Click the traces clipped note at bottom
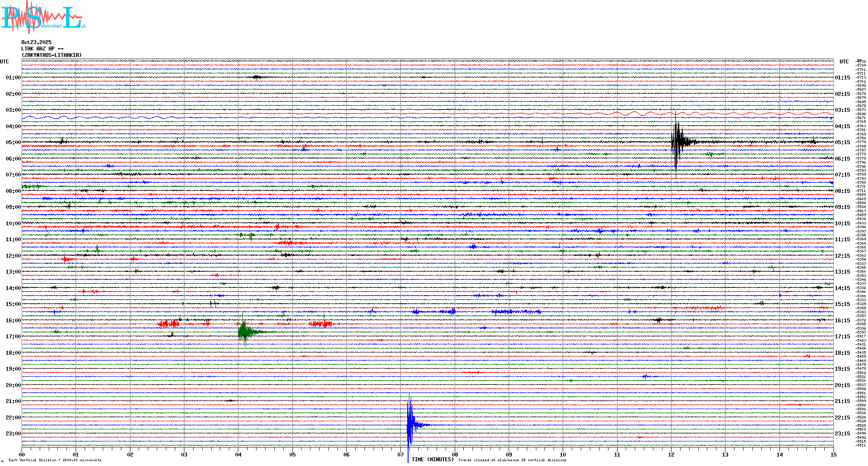The width and height of the screenshot is (868, 466). click(512, 460)
